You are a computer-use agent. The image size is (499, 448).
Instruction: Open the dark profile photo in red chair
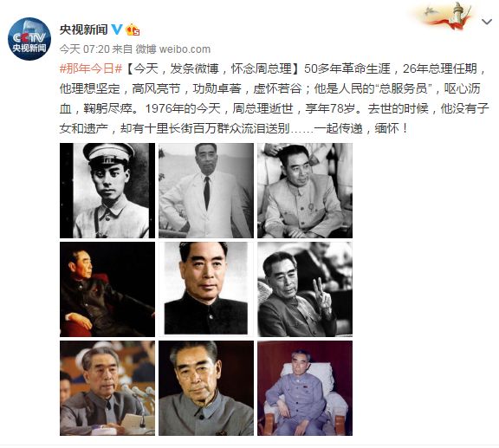click(x=107, y=289)
